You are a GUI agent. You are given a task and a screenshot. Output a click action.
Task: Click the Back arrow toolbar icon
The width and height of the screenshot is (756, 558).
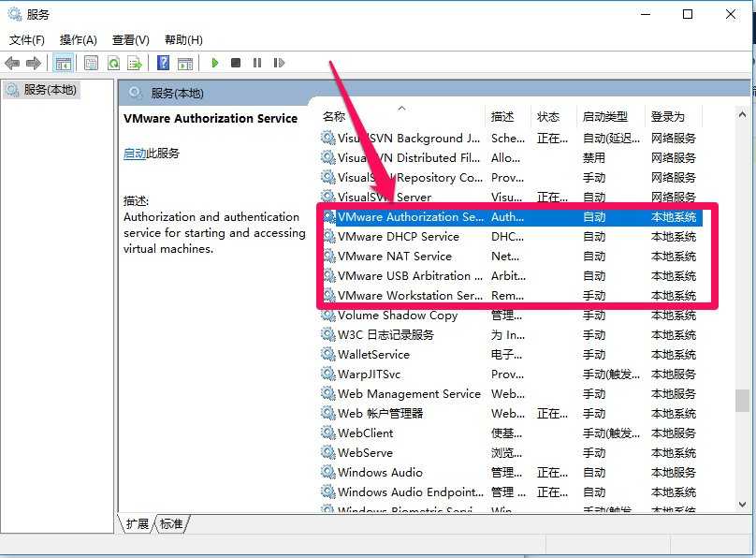pos(12,63)
